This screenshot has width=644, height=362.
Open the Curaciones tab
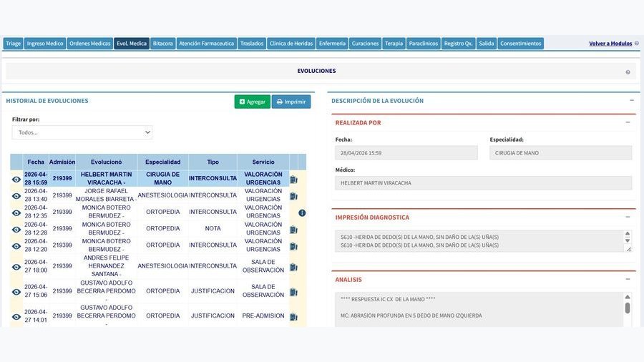click(x=365, y=44)
